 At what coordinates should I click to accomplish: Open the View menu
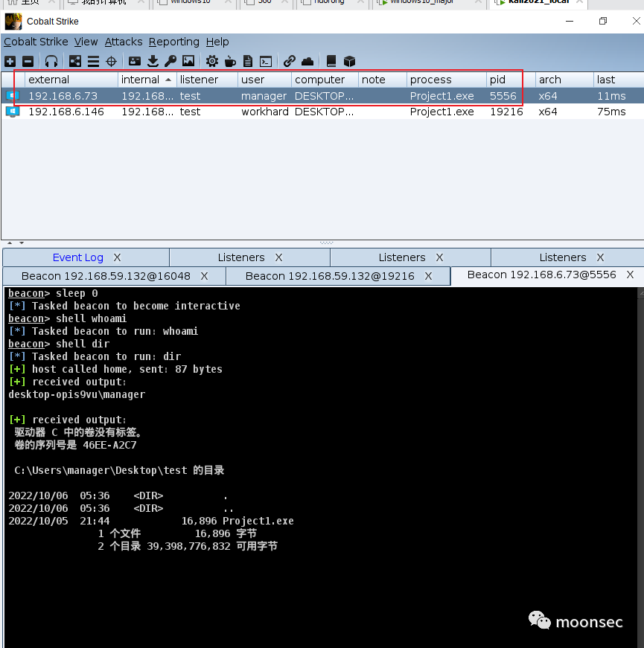(x=86, y=42)
